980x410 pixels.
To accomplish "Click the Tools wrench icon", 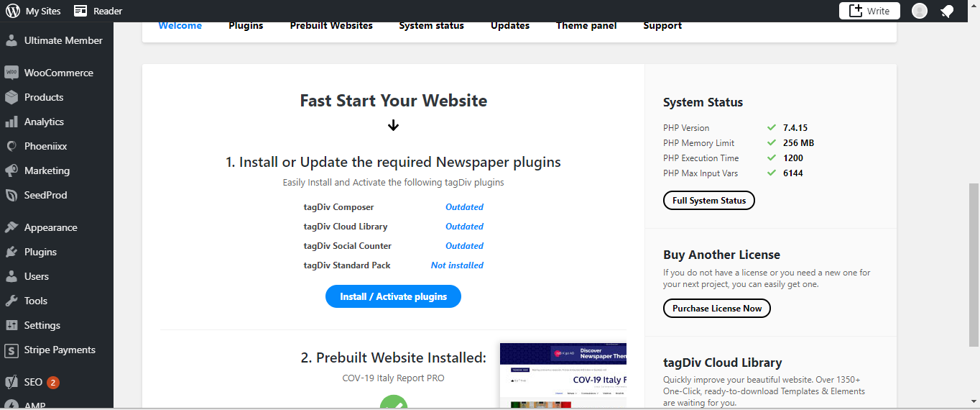I will coord(11,301).
